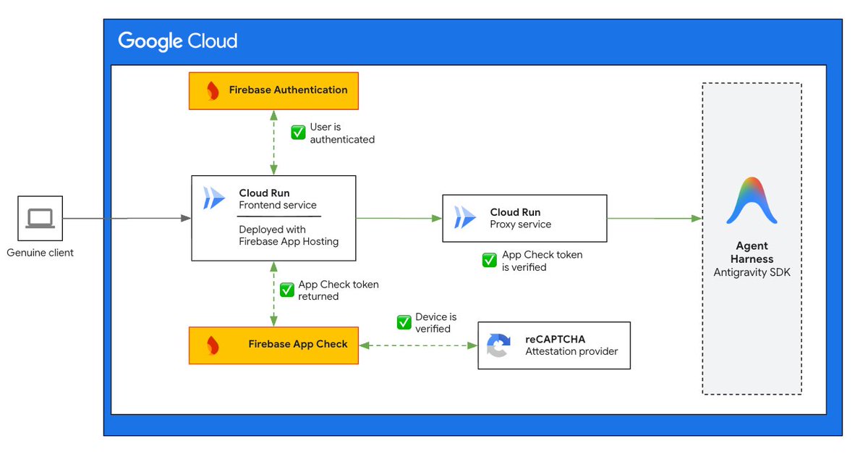Click the "Antigravity SDK" text
Viewport: 868px width, 454px height.
point(752,272)
